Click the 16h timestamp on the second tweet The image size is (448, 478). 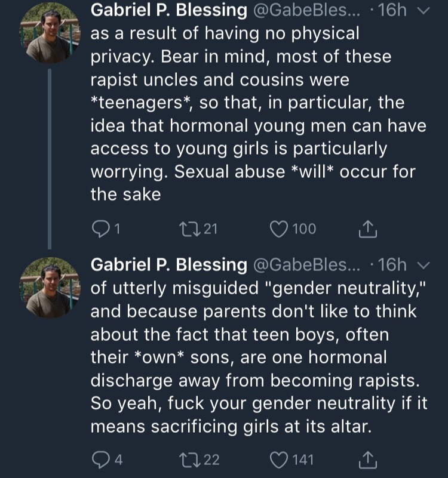click(x=392, y=264)
